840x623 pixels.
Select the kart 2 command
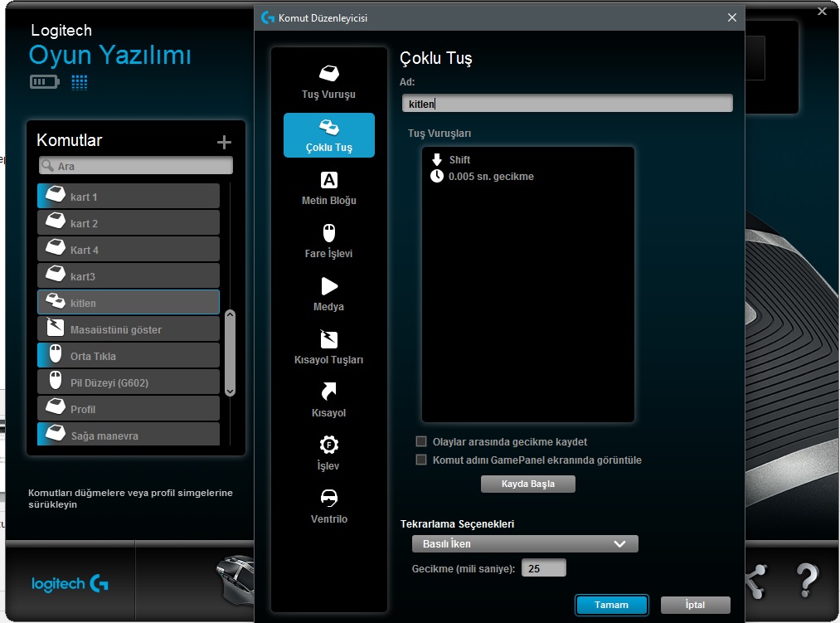coord(129,223)
